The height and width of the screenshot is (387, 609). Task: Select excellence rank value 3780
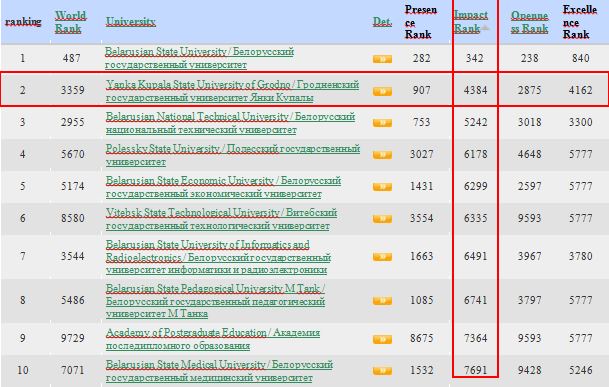click(x=581, y=256)
